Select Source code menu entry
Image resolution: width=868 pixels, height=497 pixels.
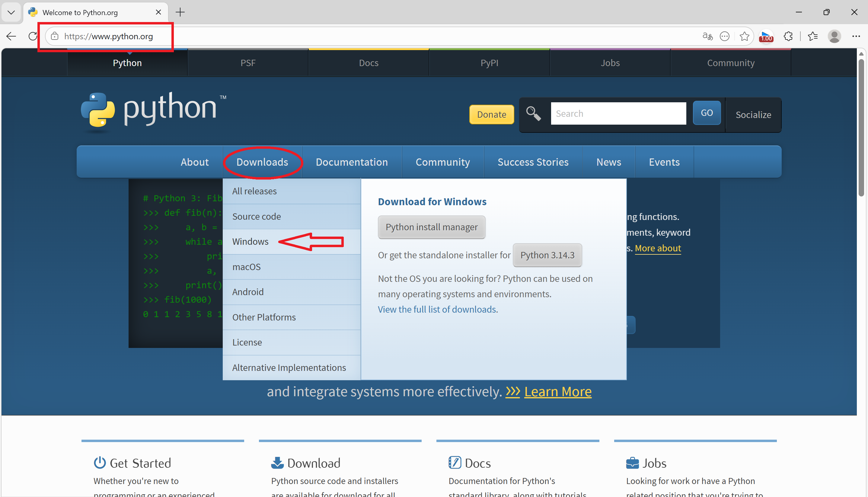click(292, 216)
